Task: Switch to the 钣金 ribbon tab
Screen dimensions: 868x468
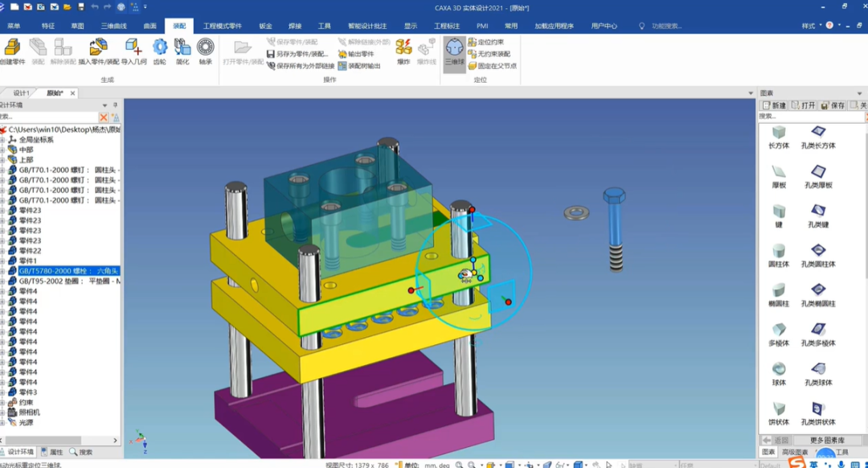Action: [x=265, y=26]
